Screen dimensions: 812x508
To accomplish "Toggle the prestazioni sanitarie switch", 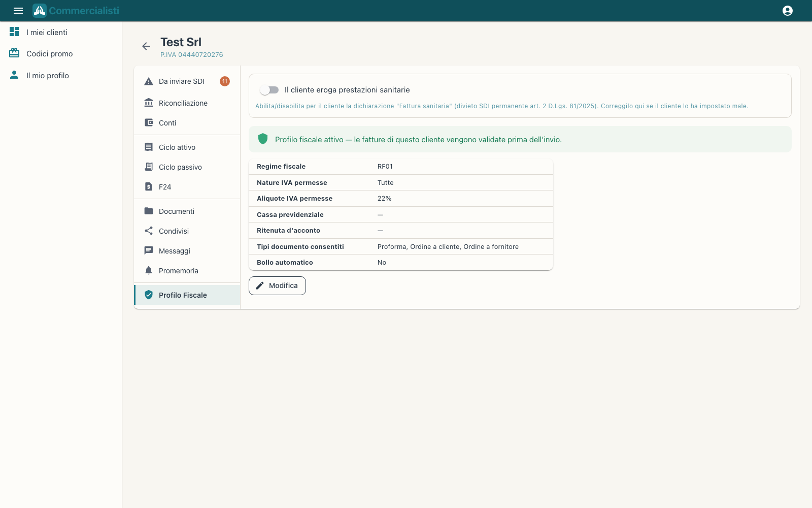I will tap(269, 90).
